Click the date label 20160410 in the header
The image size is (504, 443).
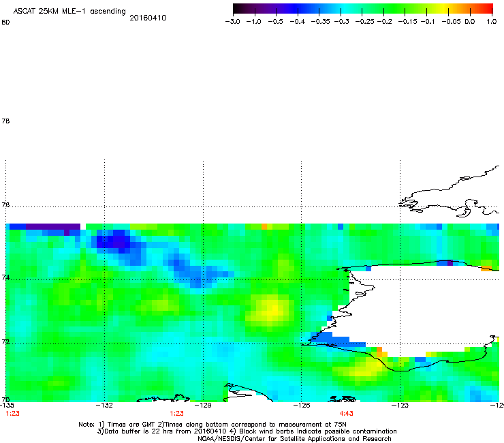(x=148, y=18)
